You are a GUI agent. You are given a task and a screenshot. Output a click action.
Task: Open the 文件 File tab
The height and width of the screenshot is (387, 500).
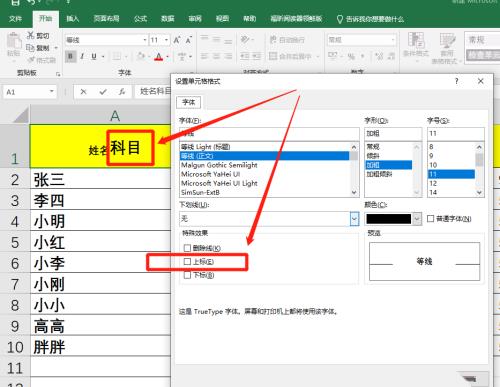pos(15,18)
